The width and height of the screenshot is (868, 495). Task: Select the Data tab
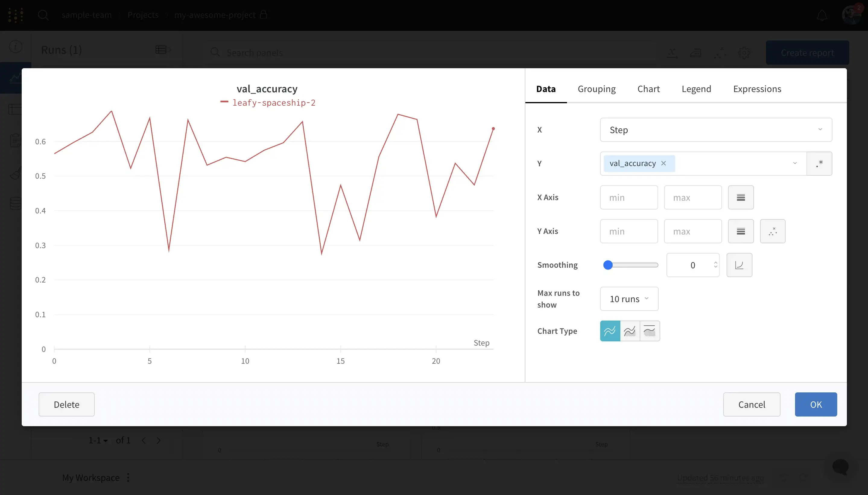pyautogui.click(x=546, y=89)
